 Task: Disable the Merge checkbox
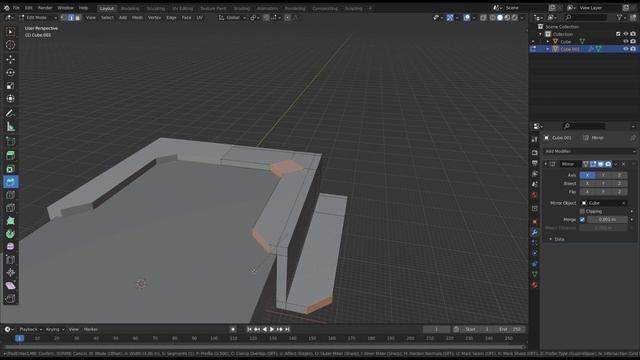click(582, 220)
